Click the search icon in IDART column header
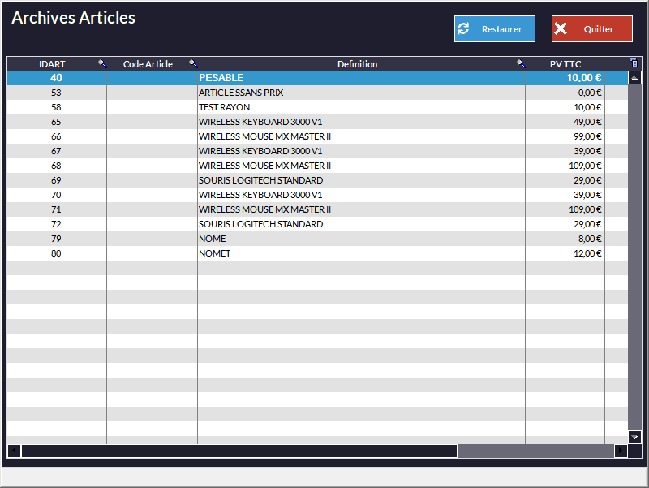649x488 pixels. coord(101,64)
